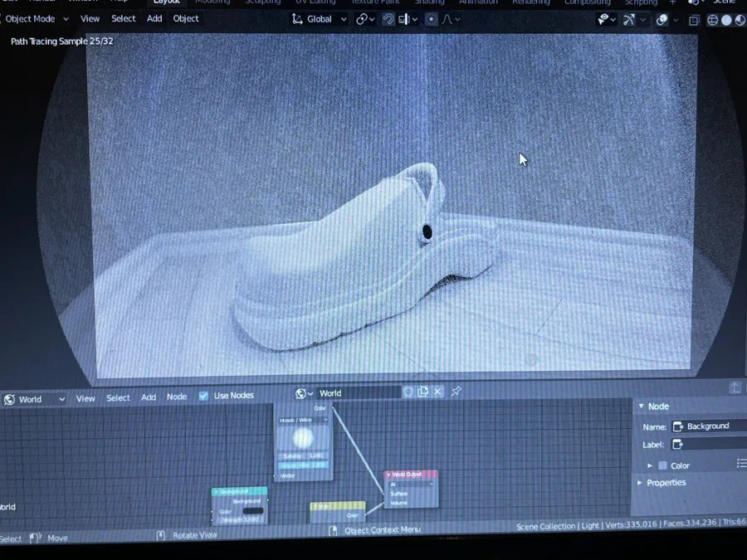Switch to the UV Editing workspace tab
Screen dimensions: 747x560
point(315,2)
